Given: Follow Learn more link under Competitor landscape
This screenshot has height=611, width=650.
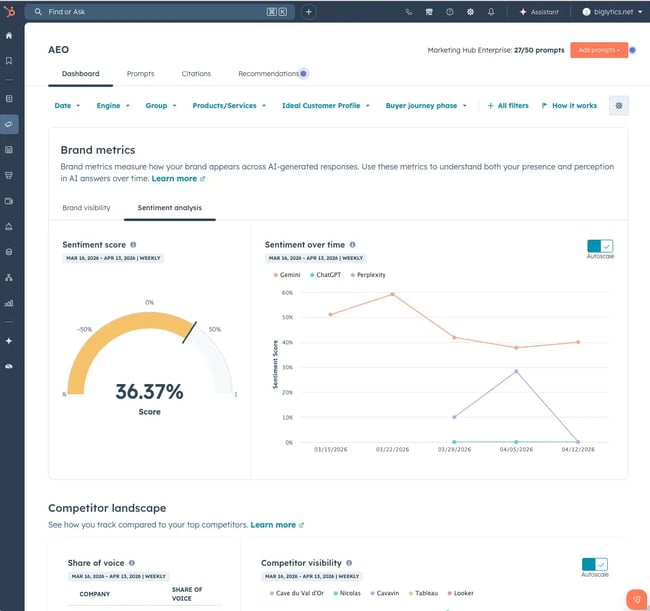Looking at the screenshot, I should pyautogui.click(x=277, y=525).
